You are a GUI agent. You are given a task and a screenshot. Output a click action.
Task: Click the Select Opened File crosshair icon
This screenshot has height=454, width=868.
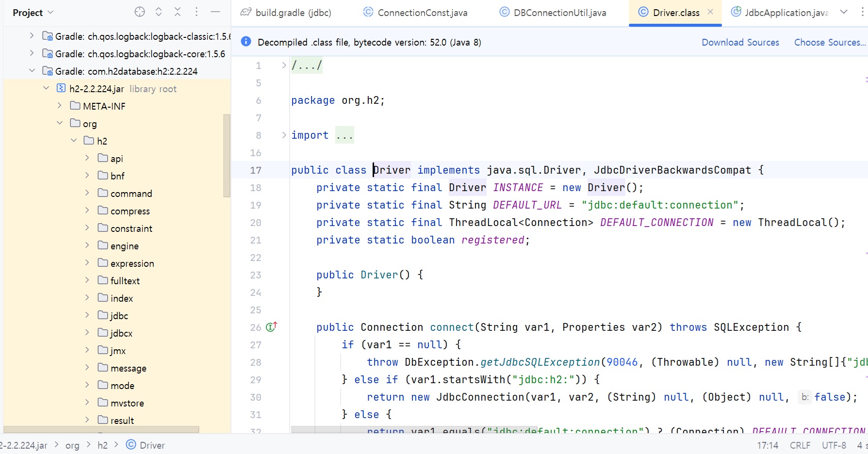tap(140, 12)
